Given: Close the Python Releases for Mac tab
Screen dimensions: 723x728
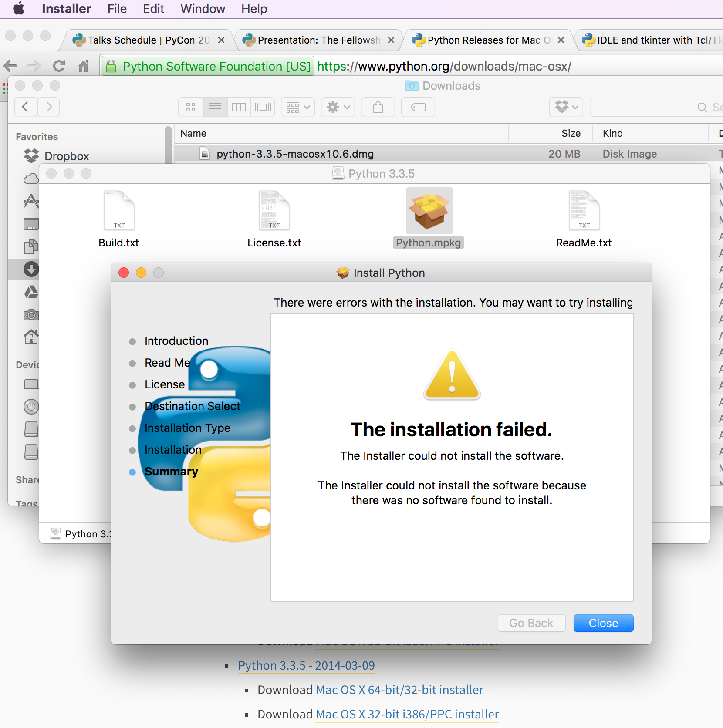Looking at the screenshot, I should pos(561,40).
